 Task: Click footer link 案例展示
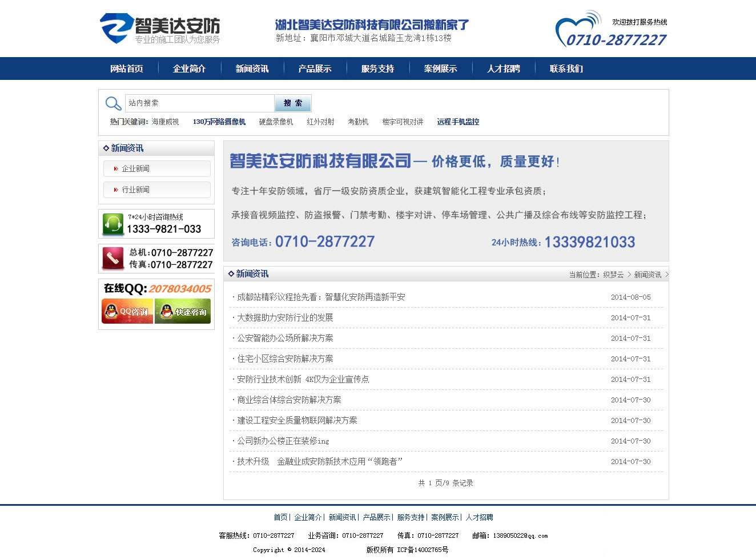[445, 518]
